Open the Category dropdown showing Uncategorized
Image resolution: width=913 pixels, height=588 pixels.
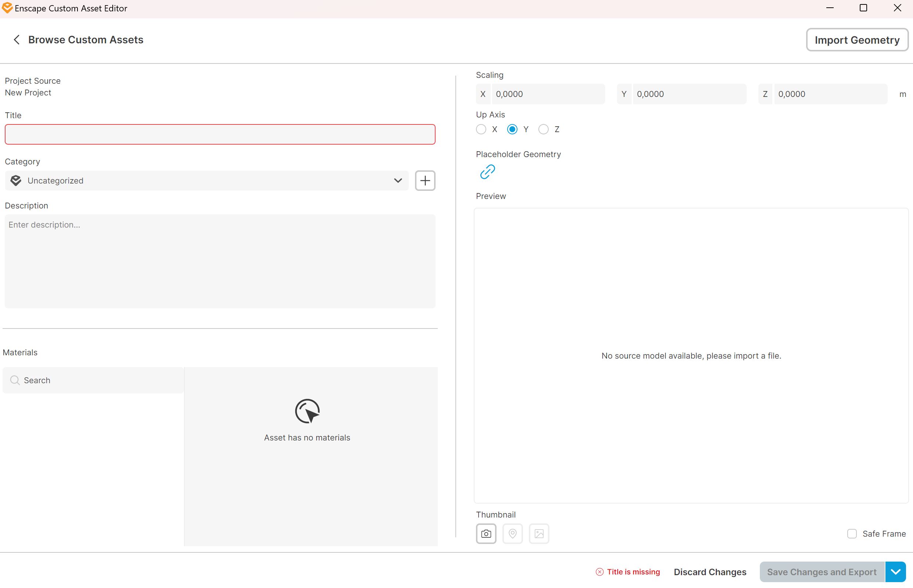207,181
